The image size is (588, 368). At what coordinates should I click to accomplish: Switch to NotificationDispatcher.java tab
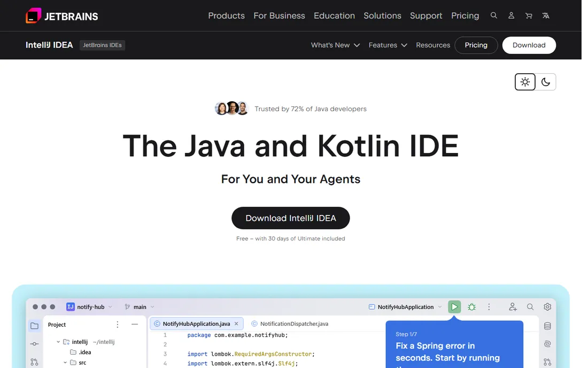tap(290, 324)
